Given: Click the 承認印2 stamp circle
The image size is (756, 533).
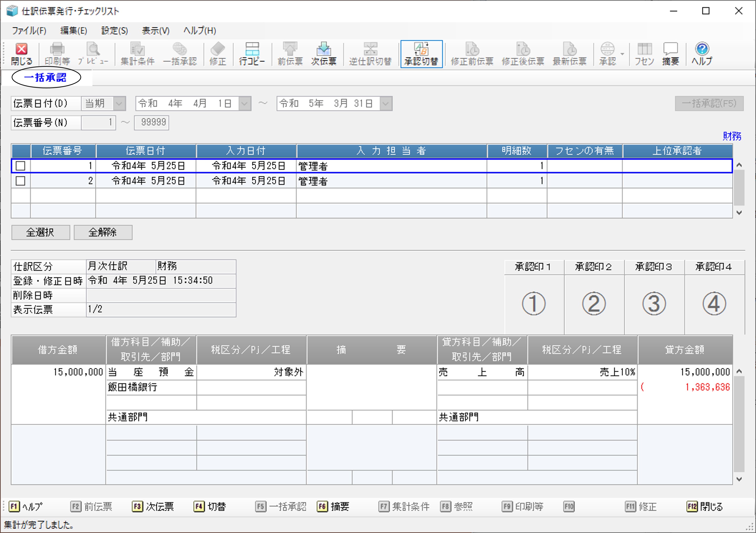Looking at the screenshot, I should click(594, 303).
